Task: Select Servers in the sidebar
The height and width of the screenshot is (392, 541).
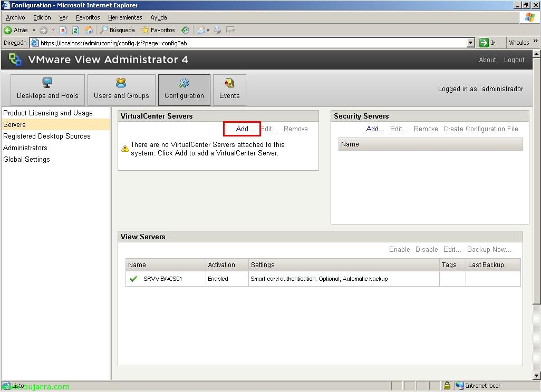Action: point(55,124)
